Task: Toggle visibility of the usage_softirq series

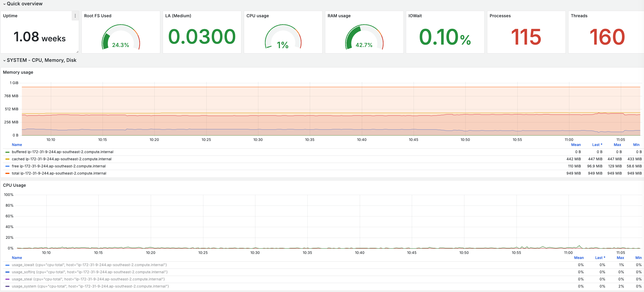Action: 90,272
